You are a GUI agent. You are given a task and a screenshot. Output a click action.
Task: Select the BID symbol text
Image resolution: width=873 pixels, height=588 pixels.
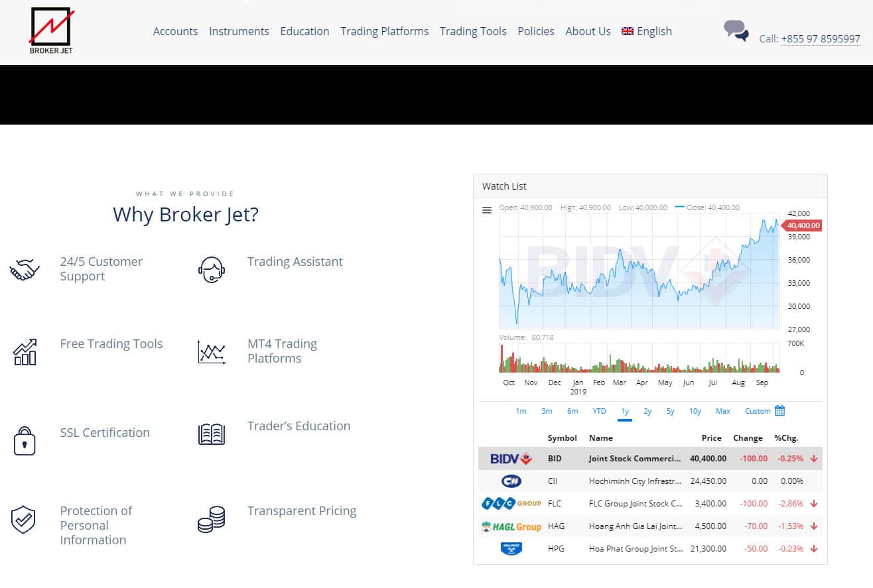click(x=555, y=459)
